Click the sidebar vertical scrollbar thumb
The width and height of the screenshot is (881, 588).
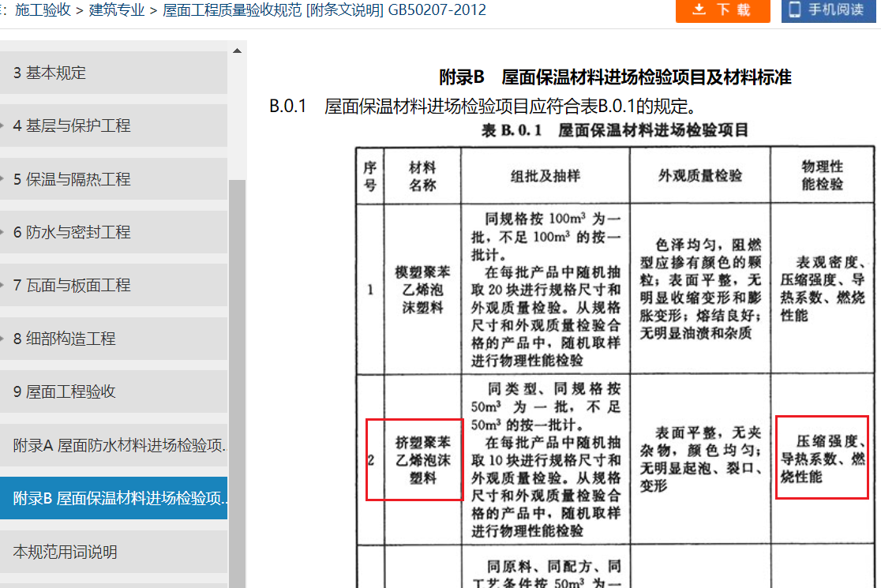237,379
